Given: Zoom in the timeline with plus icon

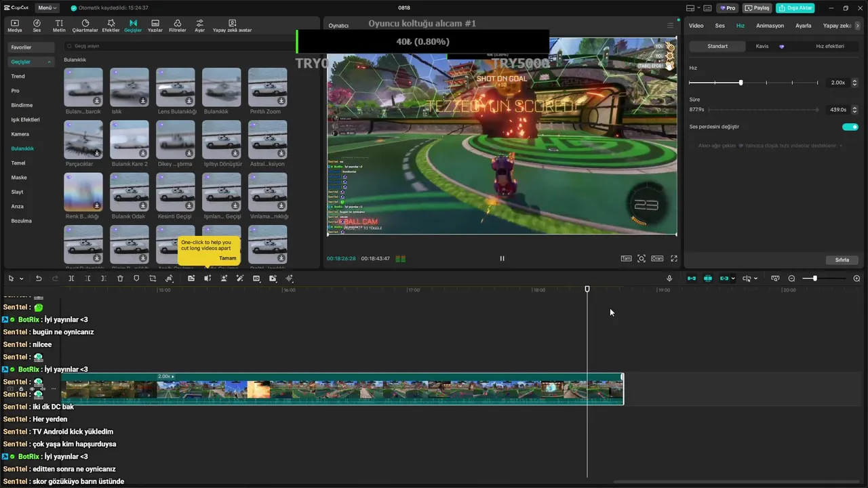Looking at the screenshot, I should click(x=856, y=279).
